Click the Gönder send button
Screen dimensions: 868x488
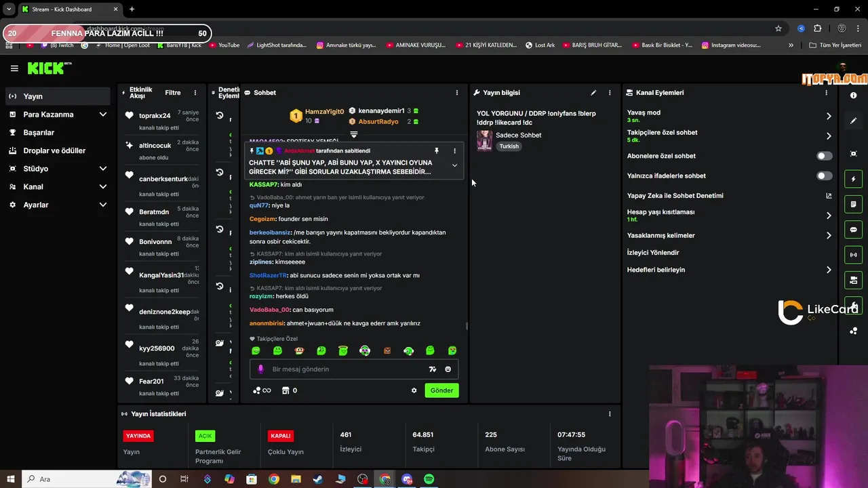pyautogui.click(x=441, y=390)
